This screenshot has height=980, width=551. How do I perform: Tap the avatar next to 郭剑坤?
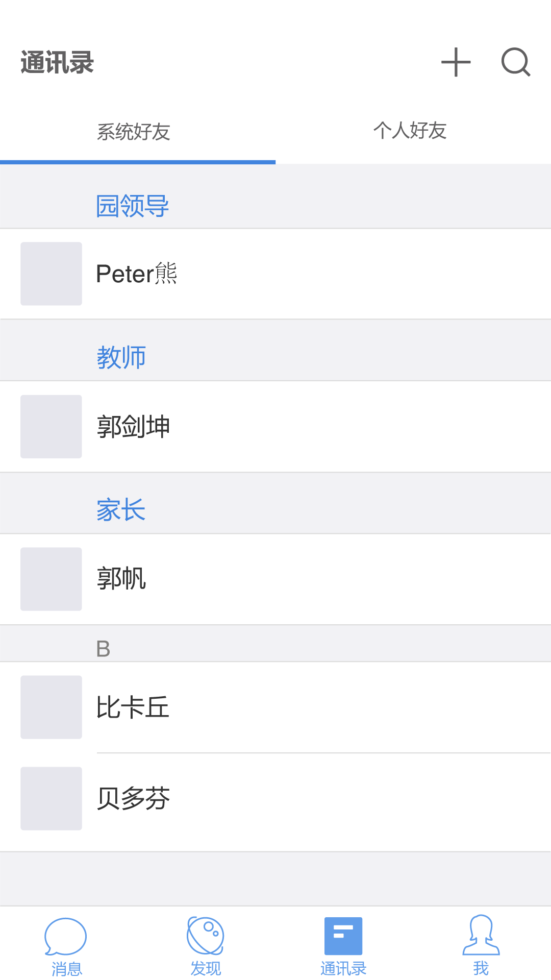51,426
